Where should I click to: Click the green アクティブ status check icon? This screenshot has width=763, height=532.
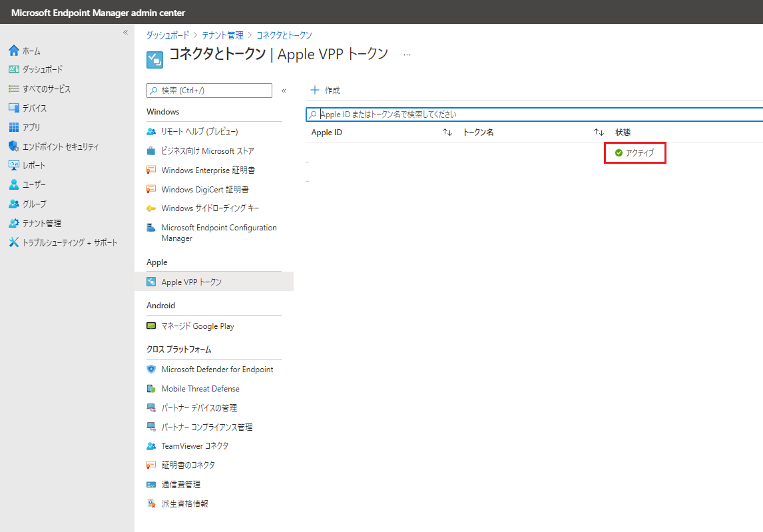pos(619,153)
